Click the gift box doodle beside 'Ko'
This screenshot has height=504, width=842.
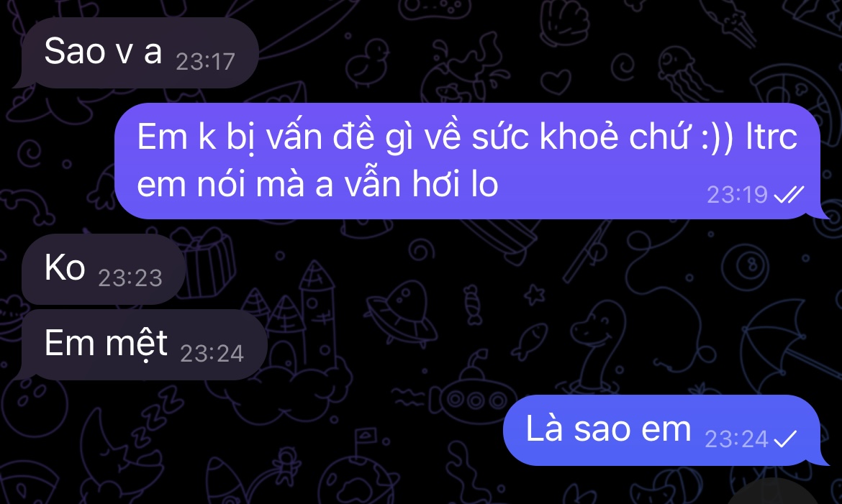click(207, 264)
